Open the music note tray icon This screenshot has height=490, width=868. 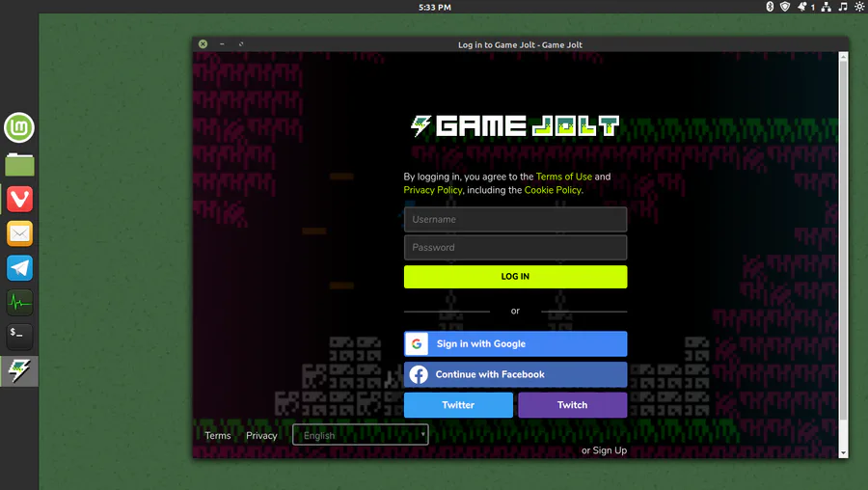[x=843, y=7]
